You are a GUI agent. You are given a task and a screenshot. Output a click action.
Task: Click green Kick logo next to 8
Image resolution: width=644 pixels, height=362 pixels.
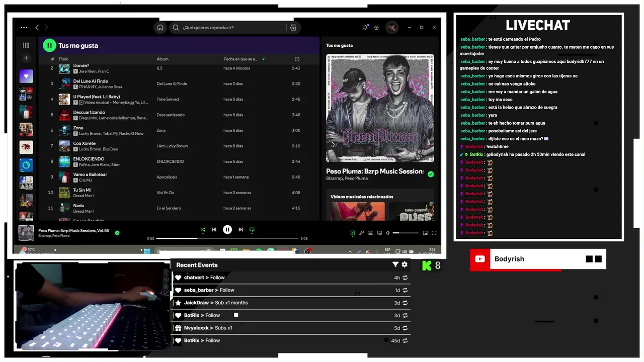[x=427, y=265]
